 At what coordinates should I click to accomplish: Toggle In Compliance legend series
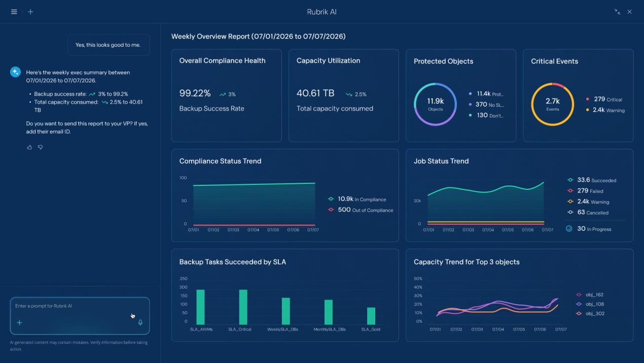[x=357, y=199]
